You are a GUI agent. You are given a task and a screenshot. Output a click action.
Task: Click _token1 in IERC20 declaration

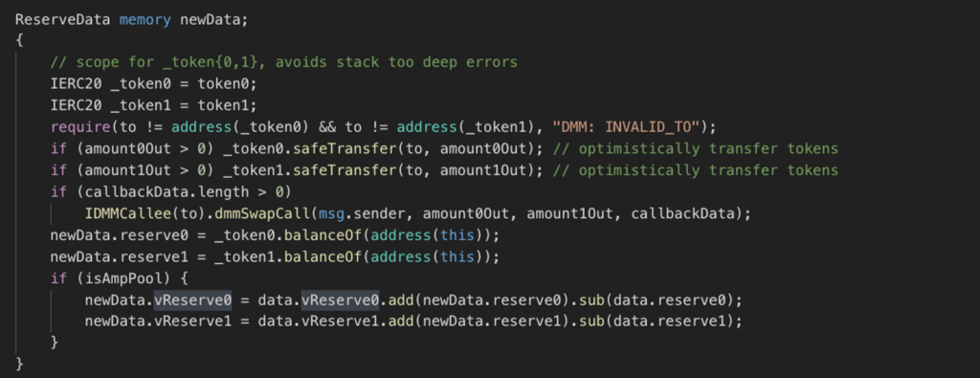142,105
